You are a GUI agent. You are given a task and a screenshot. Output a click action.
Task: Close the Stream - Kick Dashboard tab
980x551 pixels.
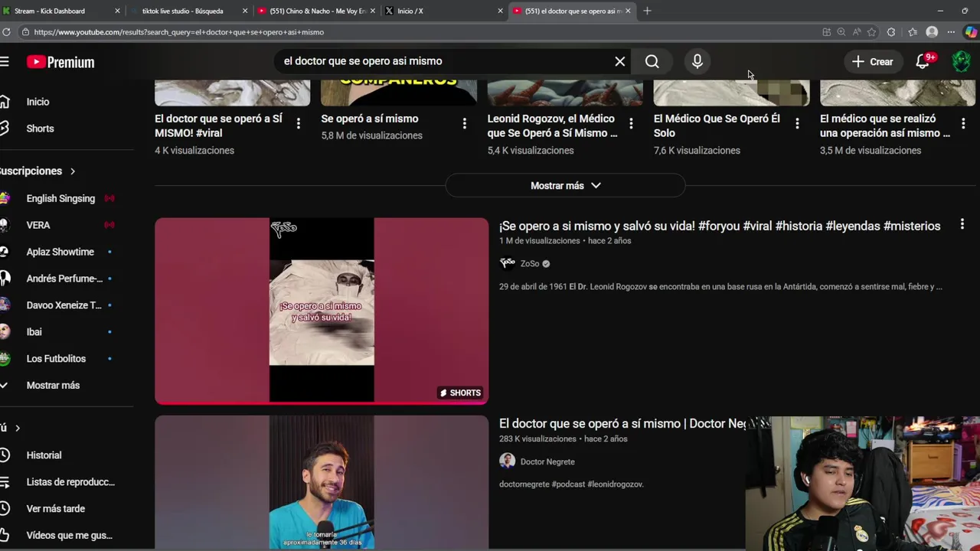pyautogui.click(x=117, y=11)
